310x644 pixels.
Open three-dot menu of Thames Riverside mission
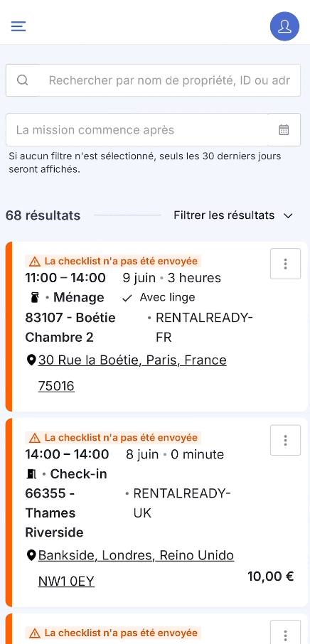click(x=285, y=440)
